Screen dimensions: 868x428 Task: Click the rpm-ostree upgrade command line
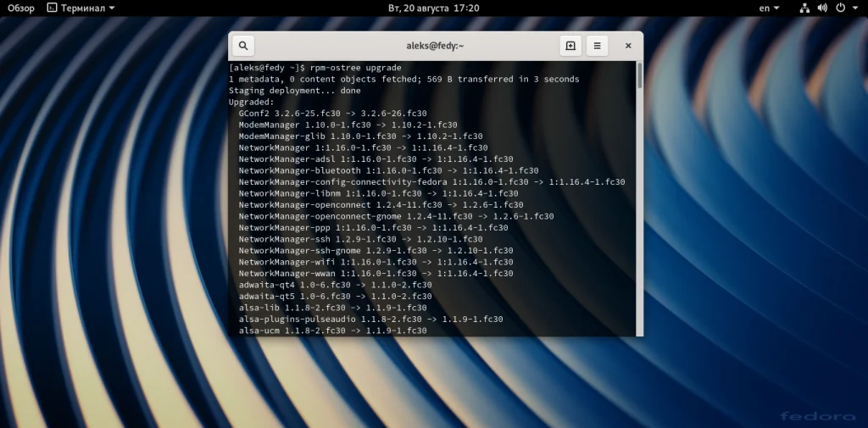[x=315, y=68]
